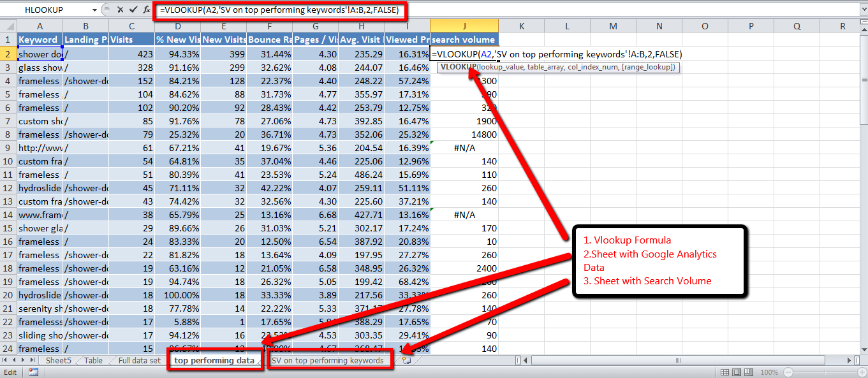Insert a new worksheet using the tab icon
868x378 pixels.
[x=406, y=361]
